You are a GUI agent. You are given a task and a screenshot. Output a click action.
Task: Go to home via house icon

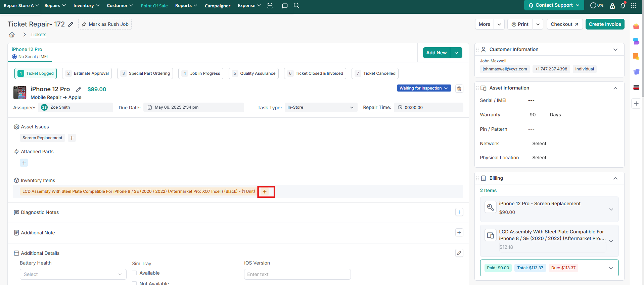click(x=12, y=35)
